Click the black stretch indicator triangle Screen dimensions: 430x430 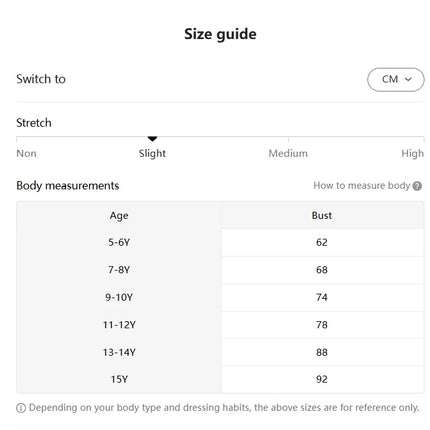[152, 139]
